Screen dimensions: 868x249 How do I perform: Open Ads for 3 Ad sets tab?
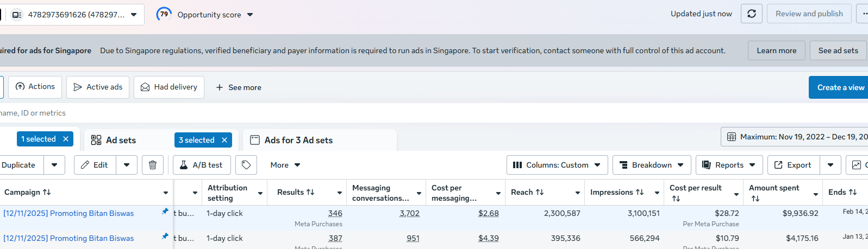pyautogui.click(x=298, y=140)
